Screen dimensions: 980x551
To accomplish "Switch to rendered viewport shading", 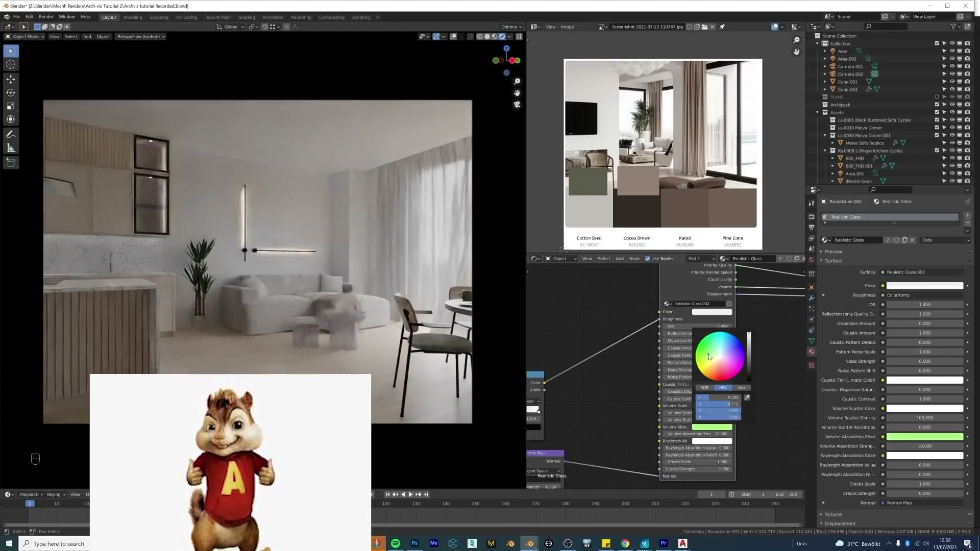I will pos(502,36).
